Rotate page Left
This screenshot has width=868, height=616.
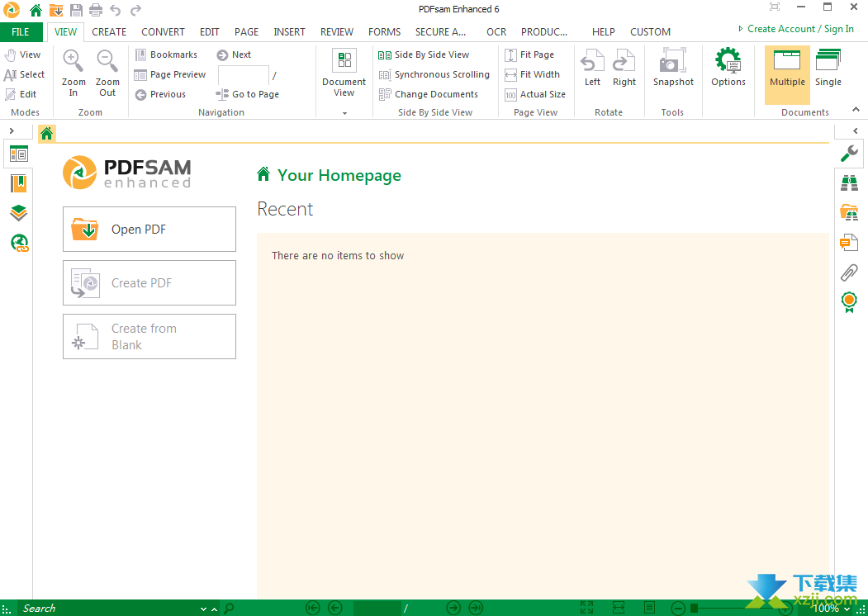tap(592, 68)
